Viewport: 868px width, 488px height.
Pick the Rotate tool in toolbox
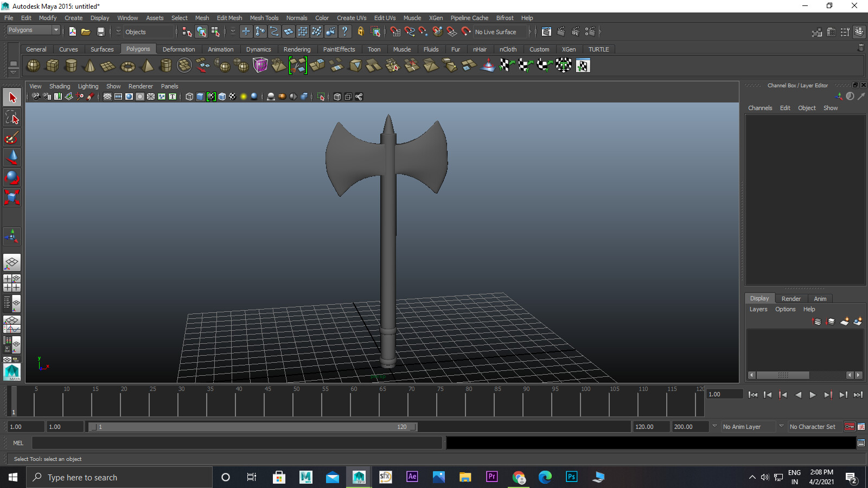(12, 177)
